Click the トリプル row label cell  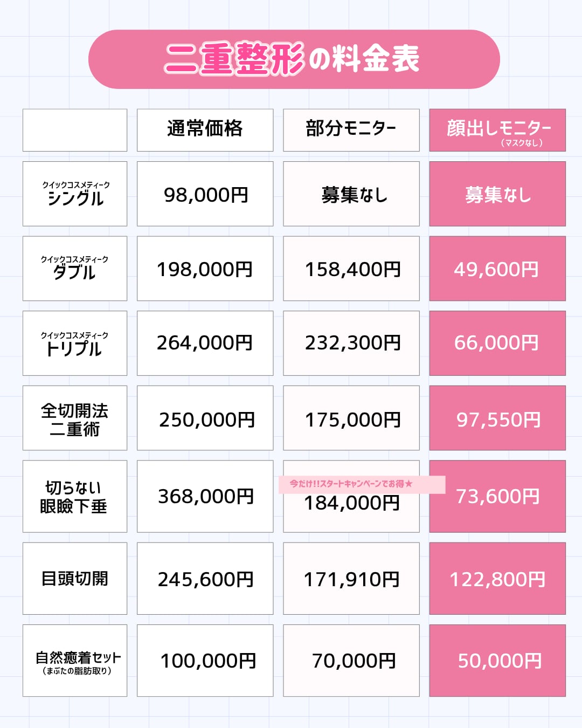click(x=75, y=343)
